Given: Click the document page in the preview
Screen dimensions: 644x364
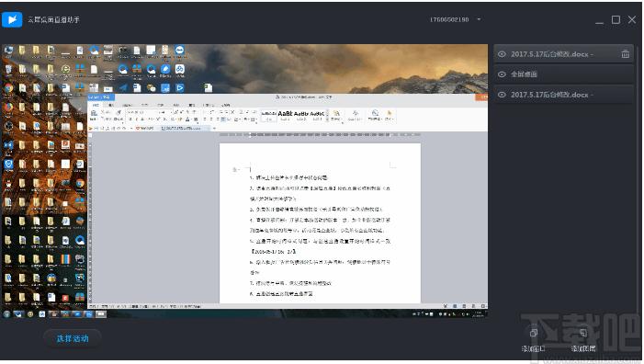Looking at the screenshot, I should [320, 223].
